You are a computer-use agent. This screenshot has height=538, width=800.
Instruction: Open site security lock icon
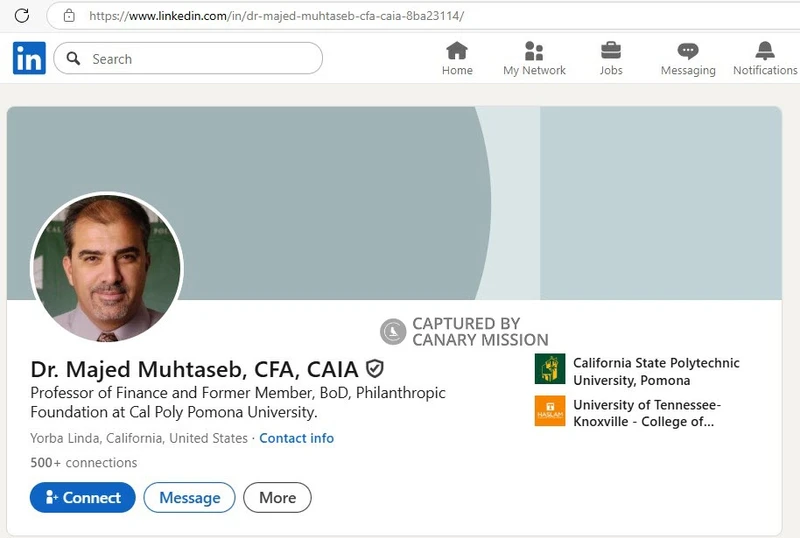[x=69, y=16]
